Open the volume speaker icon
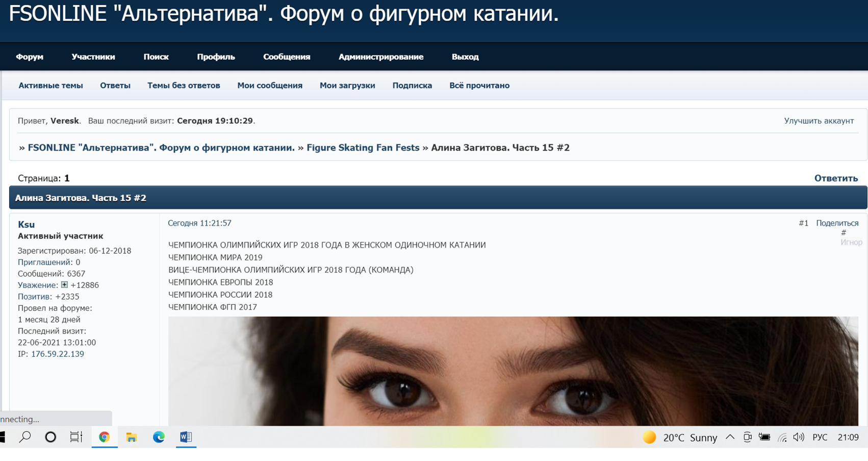Viewport: 868px width, 461px height. click(x=799, y=437)
